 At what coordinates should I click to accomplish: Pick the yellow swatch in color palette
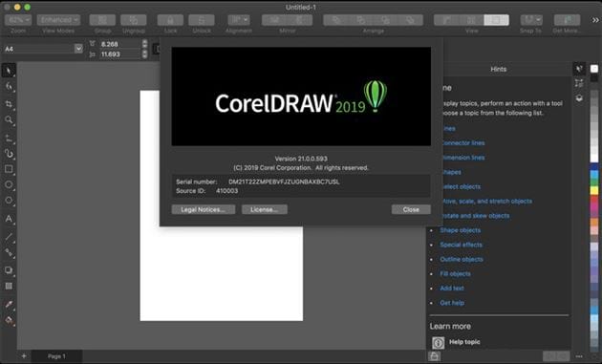pos(594,190)
